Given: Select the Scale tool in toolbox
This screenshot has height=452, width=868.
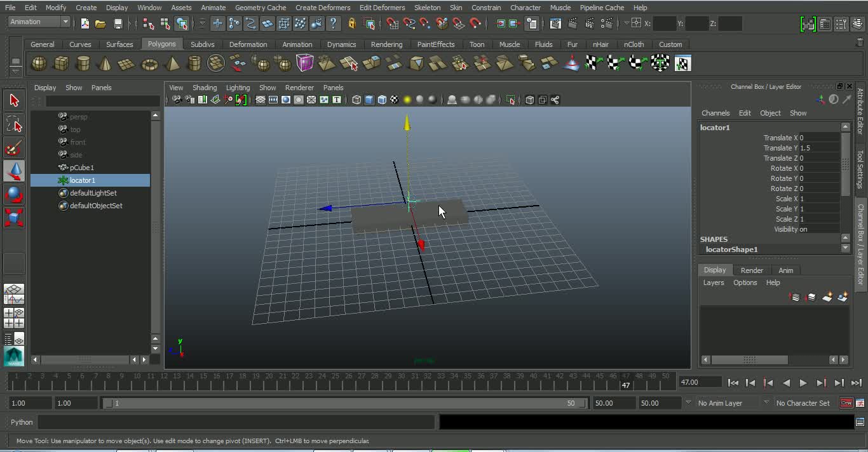Looking at the screenshot, I should click(x=14, y=218).
